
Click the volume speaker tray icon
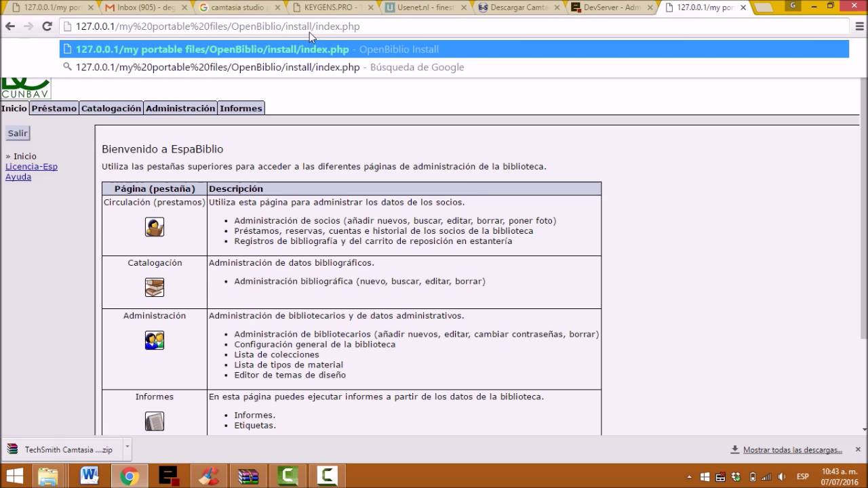pos(783,476)
